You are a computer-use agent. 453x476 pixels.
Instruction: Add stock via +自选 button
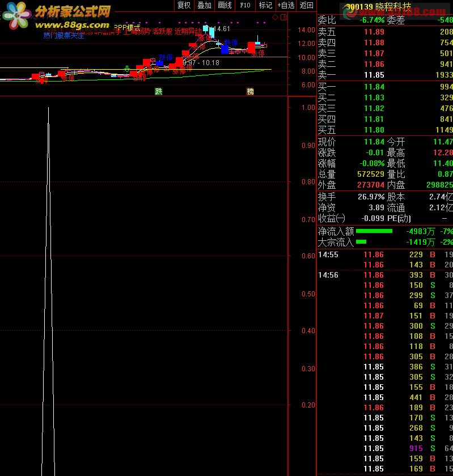click(286, 5)
